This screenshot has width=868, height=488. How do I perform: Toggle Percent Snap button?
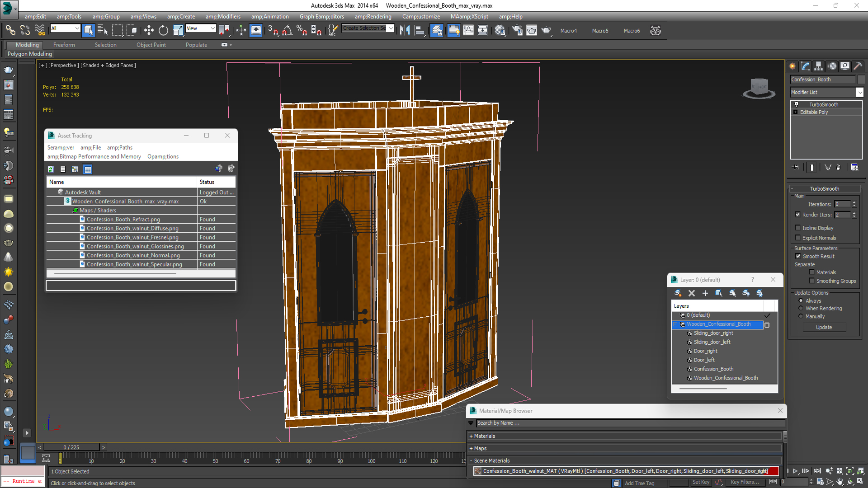point(302,30)
